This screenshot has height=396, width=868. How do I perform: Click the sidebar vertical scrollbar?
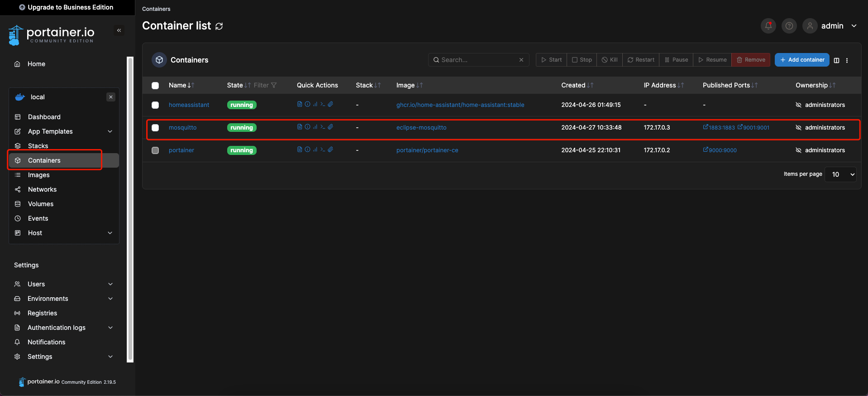(130, 209)
